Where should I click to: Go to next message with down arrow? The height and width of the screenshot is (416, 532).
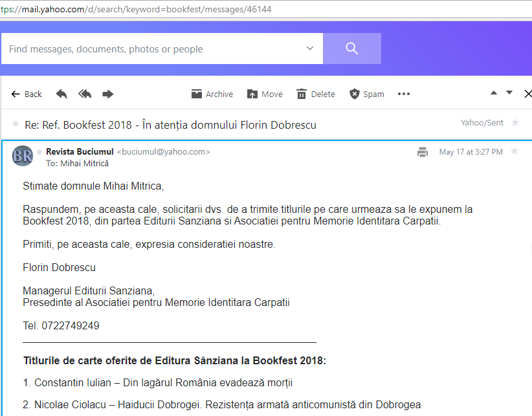tap(509, 93)
